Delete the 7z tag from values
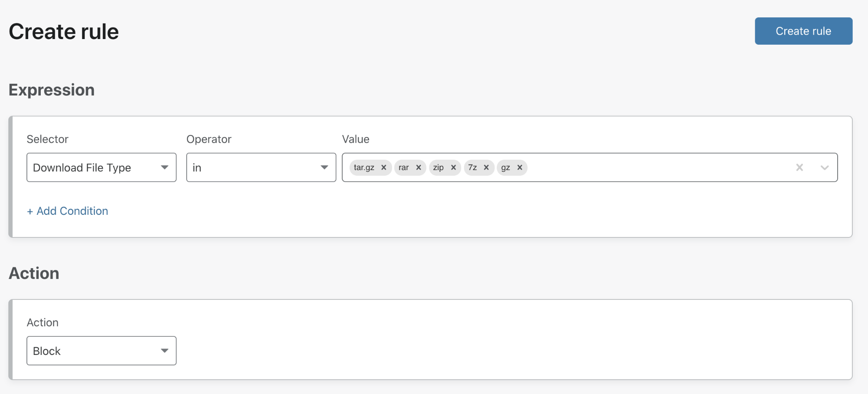 click(486, 167)
